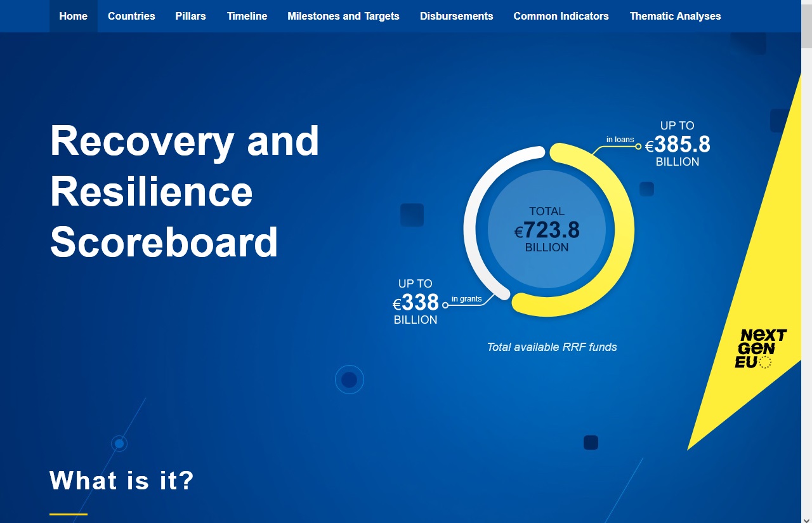Screen dimensions: 812x523
Task: Open the Home menu item
Action: (x=74, y=16)
